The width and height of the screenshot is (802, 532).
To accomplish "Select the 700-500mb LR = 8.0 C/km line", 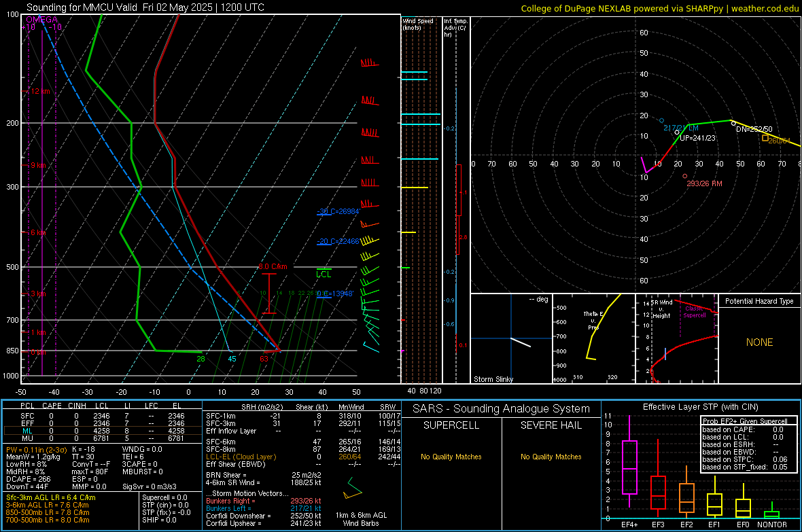I will click(48, 520).
